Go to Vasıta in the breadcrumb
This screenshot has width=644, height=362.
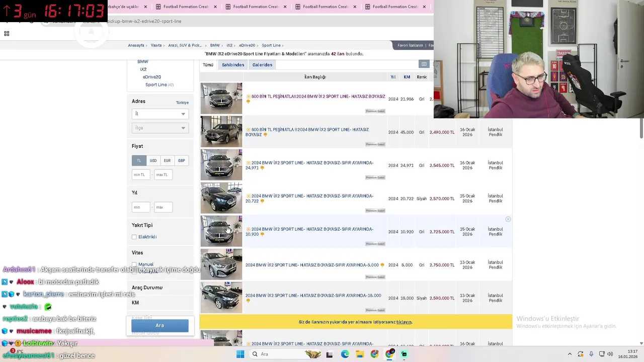coord(156,45)
